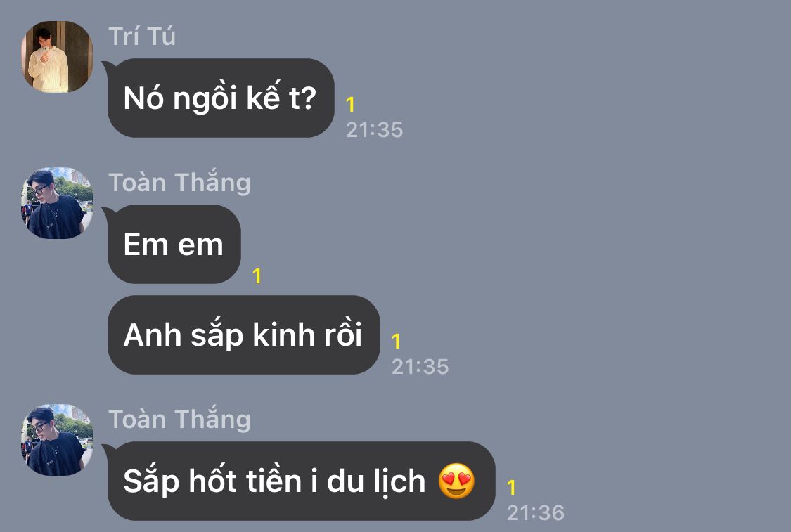
Task: Click the 21:35 timestamp under Trí Tú's message
Action: click(x=375, y=130)
